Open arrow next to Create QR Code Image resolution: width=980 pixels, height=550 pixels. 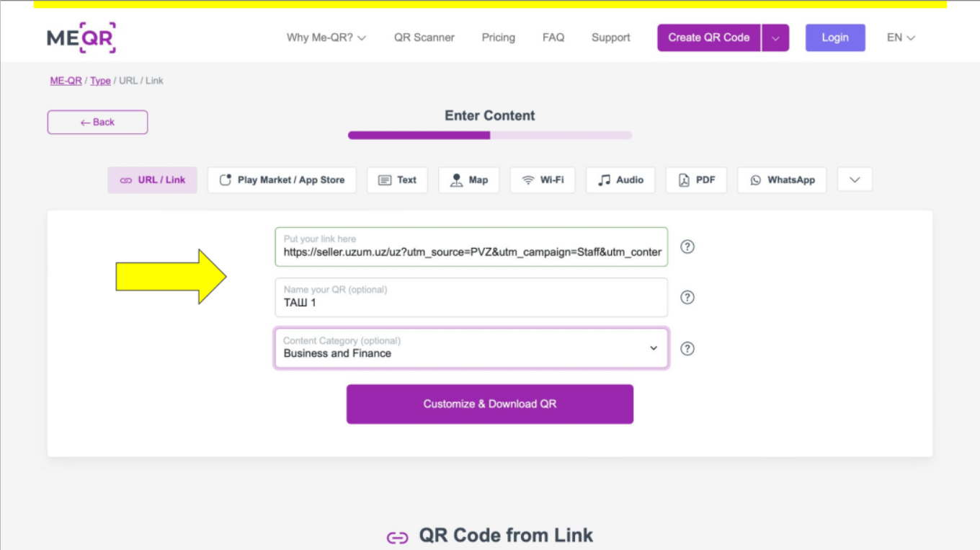click(x=775, y=38)
